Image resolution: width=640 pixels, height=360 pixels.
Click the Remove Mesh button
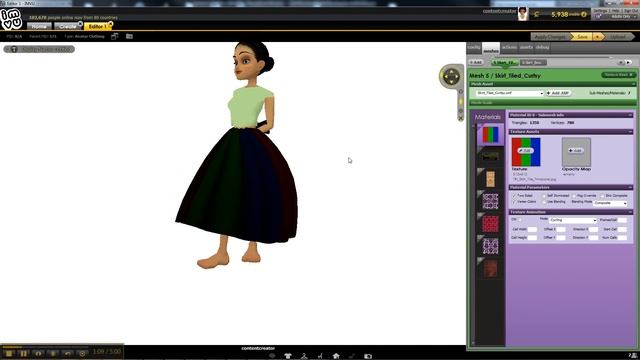click(618, 75)
